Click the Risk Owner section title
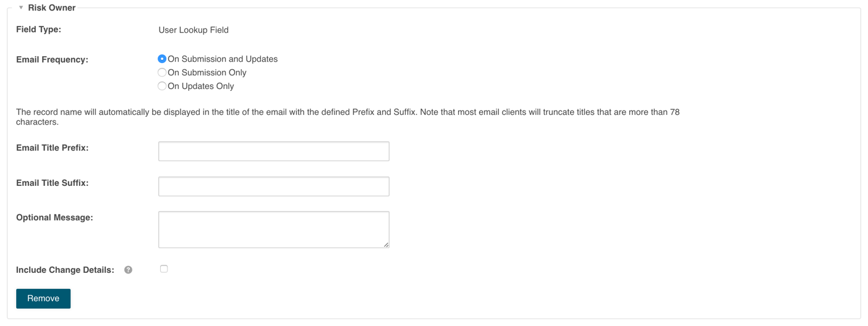 [52, 8]
